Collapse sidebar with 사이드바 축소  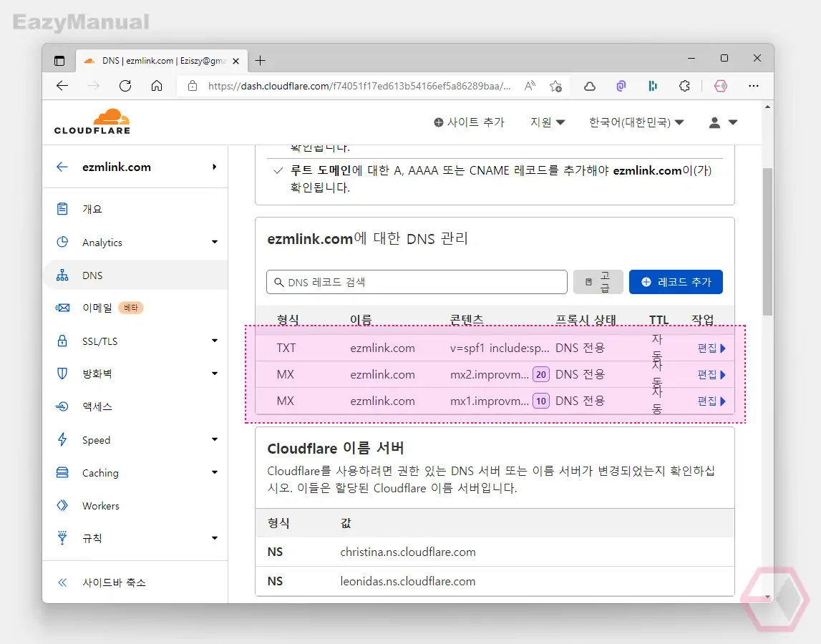(101, 582)
